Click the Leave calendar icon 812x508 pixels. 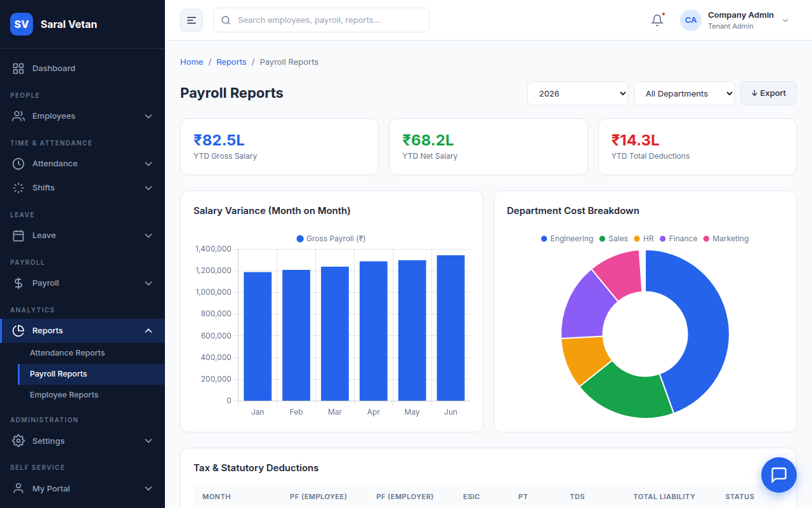pyautogui.click(x=18, y=236)
